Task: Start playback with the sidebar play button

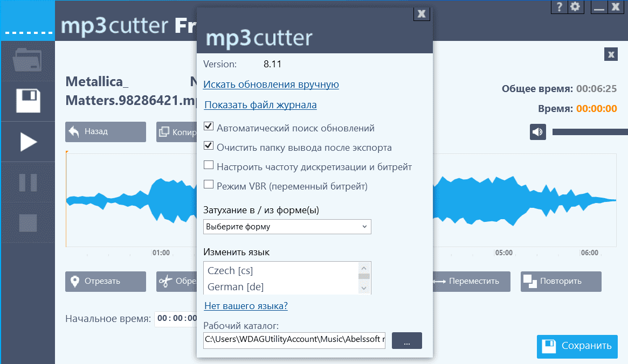Action: [x=28, y=142]
